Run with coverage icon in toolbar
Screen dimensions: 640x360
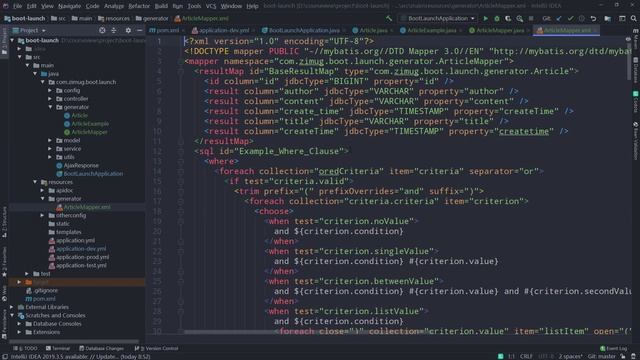click(508, 18)
